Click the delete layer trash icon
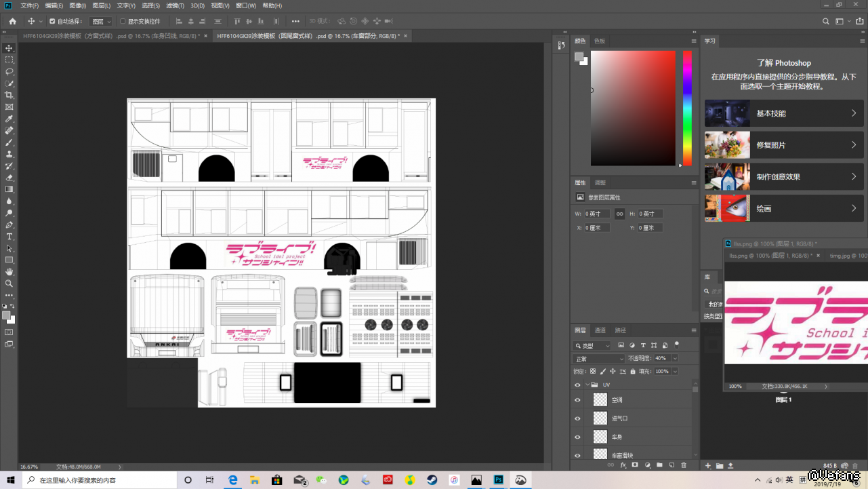Image resolution: width=868 pixels, height=489 pixels. 684,465
